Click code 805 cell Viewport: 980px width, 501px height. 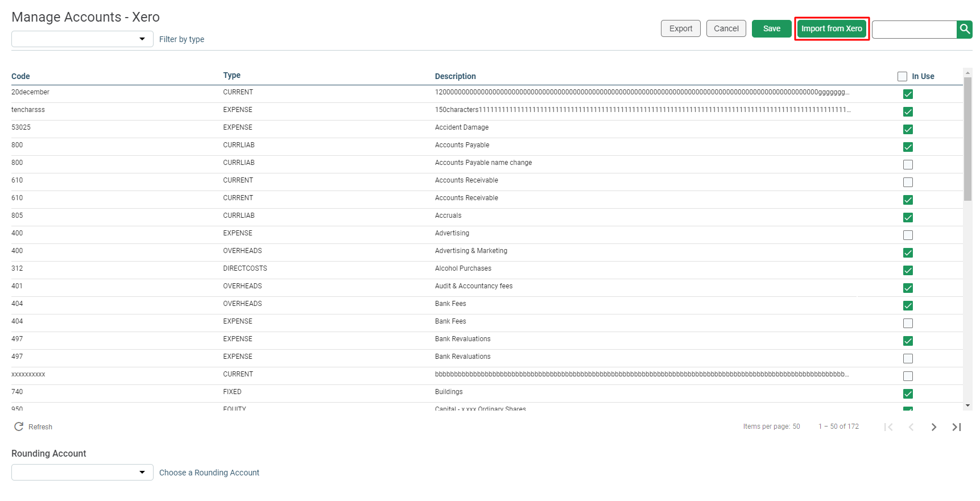pos(17,216)
